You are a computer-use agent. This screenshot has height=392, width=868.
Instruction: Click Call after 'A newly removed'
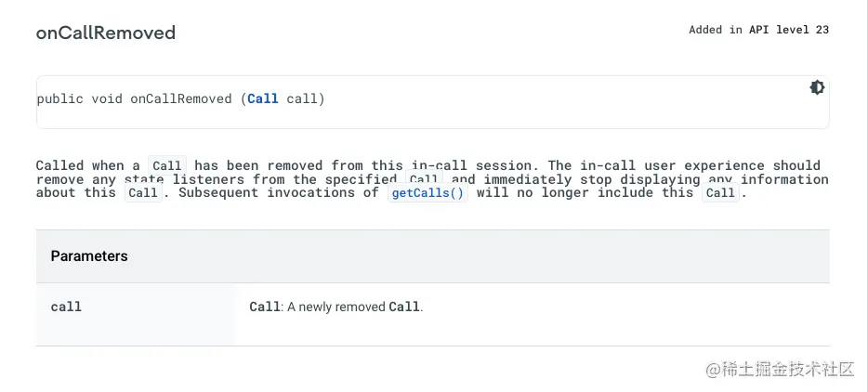click(x=404, y=307)
